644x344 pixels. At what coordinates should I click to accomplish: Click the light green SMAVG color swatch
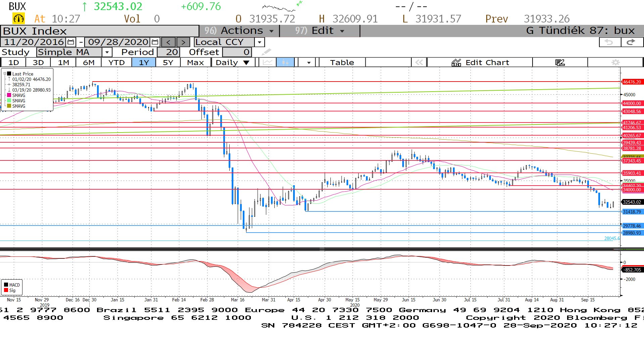[x=9, y=101]
